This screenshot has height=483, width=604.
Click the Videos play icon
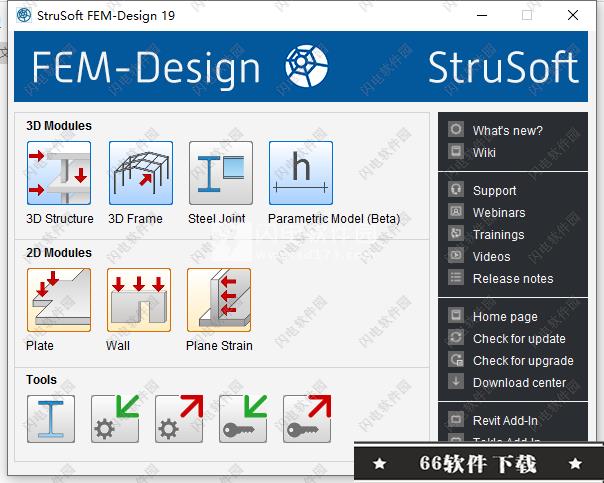coord(456,255)
